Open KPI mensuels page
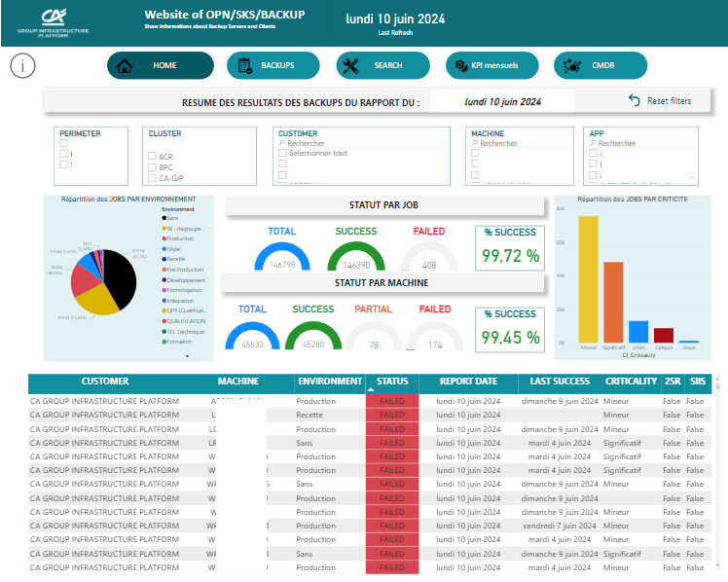 click(492, 66)
